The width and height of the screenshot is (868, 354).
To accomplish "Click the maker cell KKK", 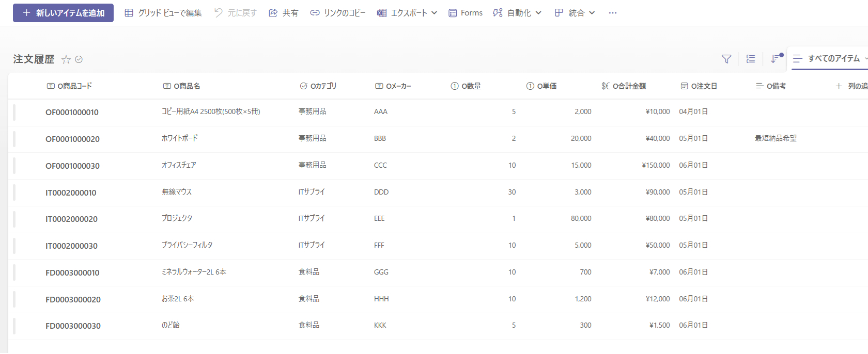I will (380, 325).
